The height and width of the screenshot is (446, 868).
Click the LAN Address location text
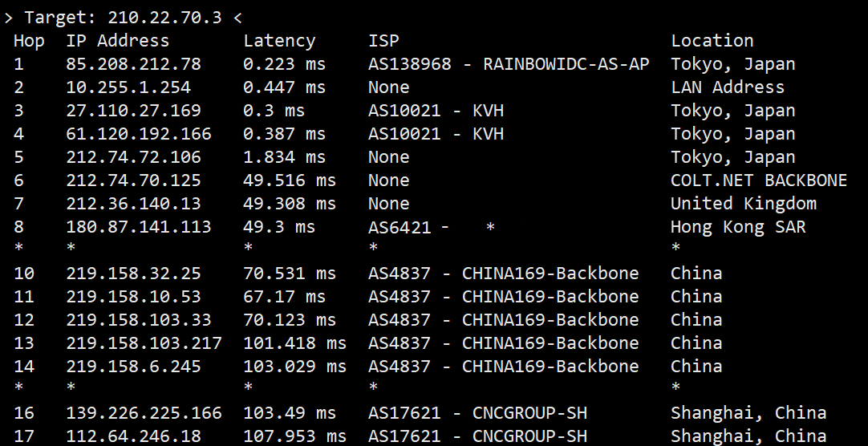(x=728, y=87)
